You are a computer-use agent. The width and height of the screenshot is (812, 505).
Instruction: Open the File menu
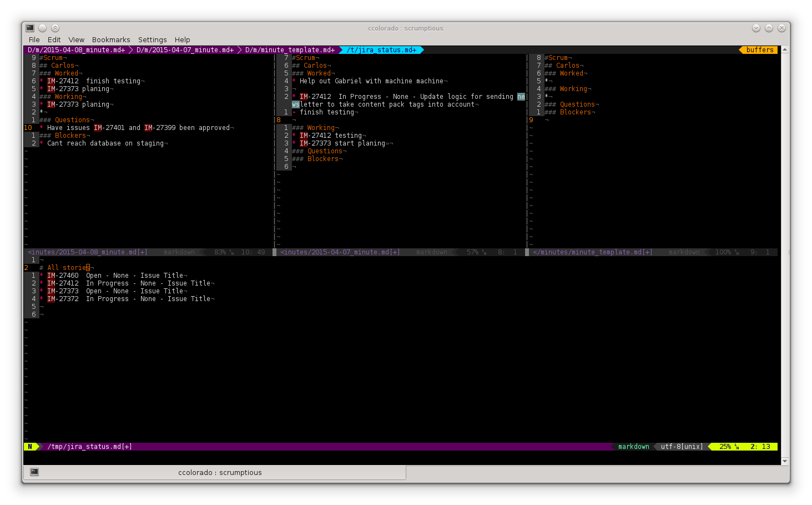(x=34, y=39)
